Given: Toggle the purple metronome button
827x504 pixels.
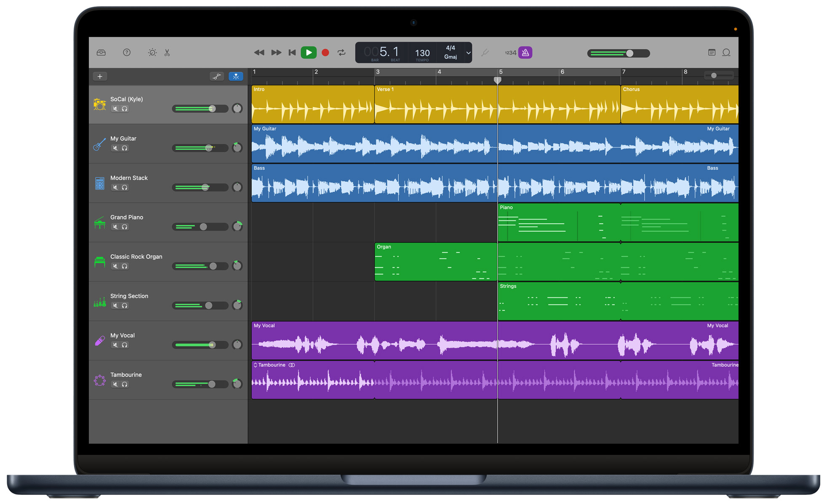Looking at the screenshot, I should pyautogui.click(x=526, y=53).
